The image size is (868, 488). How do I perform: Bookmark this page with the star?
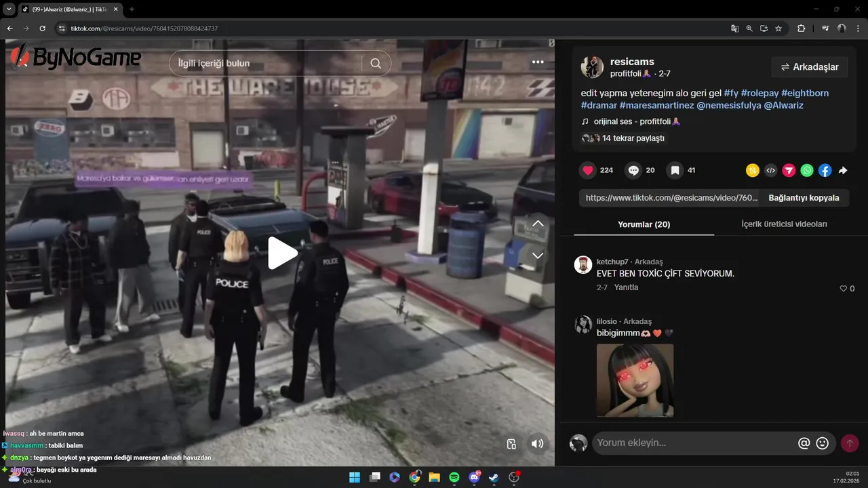pyautogui.click(x=778, y=28)
